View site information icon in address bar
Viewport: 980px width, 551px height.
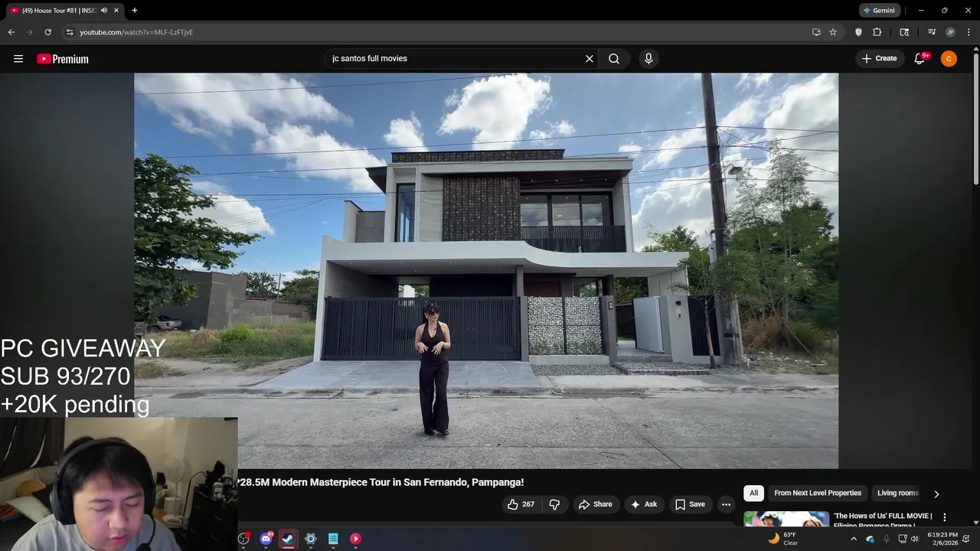click(69, 32)
